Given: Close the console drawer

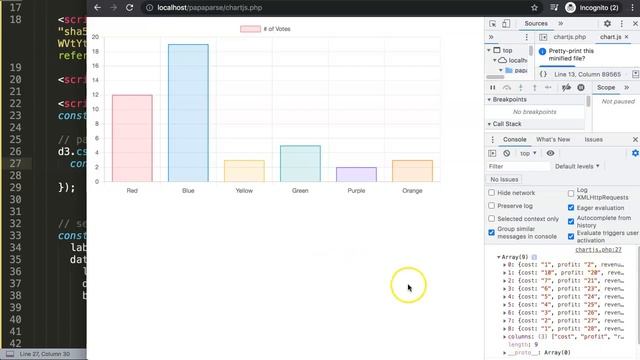Looking at the screenshot, I should [635, 140].
